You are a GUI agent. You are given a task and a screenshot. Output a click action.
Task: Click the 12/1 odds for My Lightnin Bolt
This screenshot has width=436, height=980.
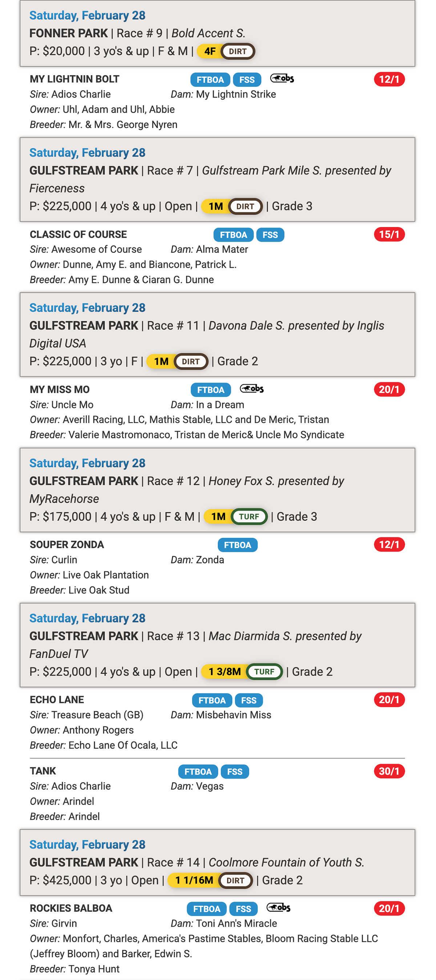point(389,80)
